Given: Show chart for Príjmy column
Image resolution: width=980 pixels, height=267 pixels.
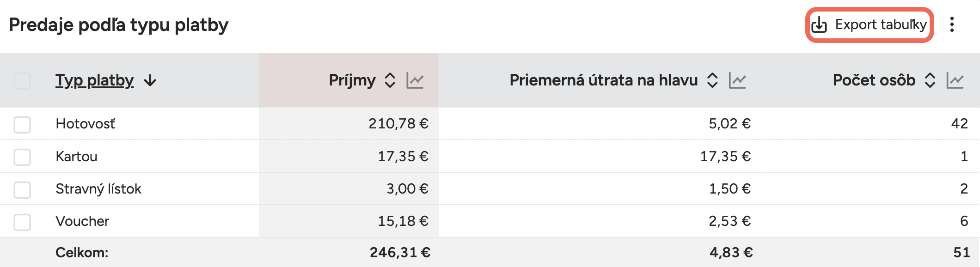Looking at the screenshot, I should pos(415,80).
